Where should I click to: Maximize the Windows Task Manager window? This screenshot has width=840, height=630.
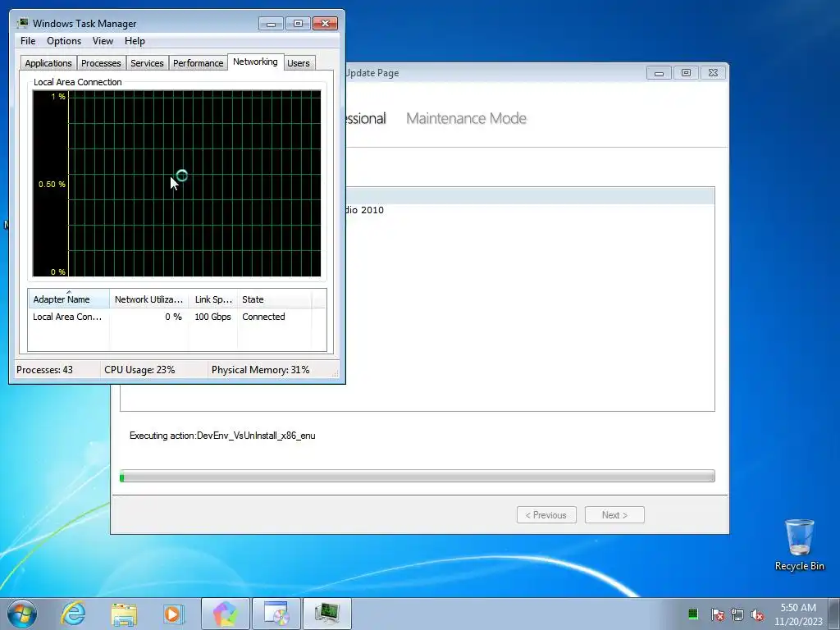point(298,23)
